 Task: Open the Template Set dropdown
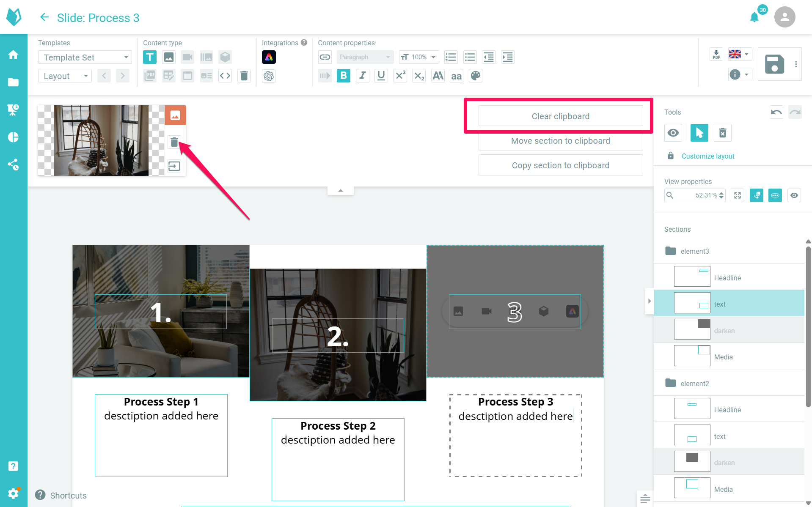[85, 57]
